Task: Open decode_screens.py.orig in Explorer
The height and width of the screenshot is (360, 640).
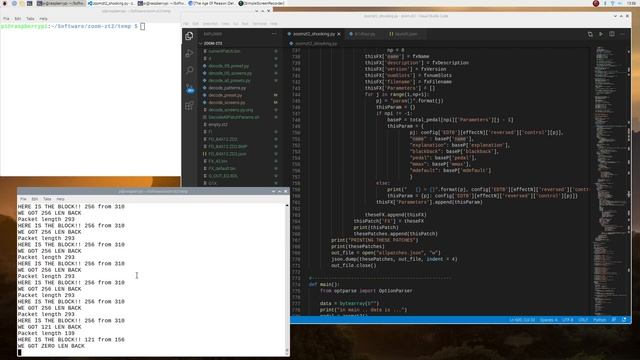Action: 231,110
